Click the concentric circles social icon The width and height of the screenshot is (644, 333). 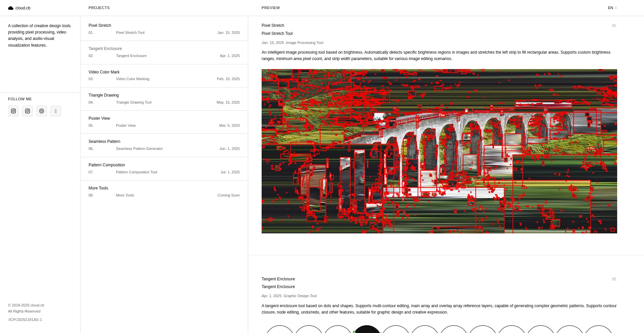coord(42,111)
